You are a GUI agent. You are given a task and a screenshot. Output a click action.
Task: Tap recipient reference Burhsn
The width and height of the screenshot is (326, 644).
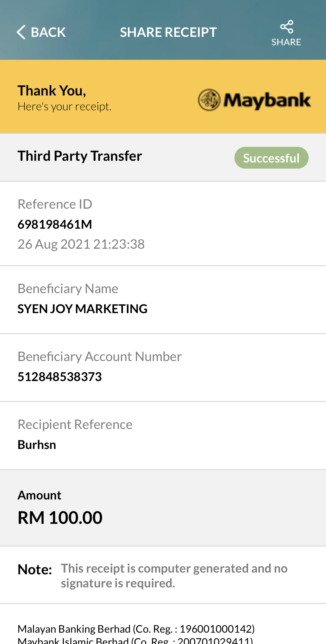37,445
